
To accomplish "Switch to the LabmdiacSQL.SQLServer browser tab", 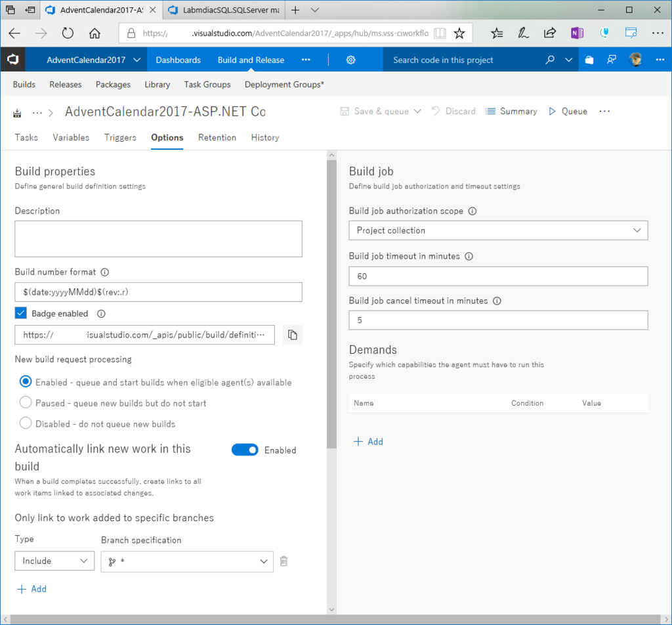I will pyautogui.click(x=226, y=10).
